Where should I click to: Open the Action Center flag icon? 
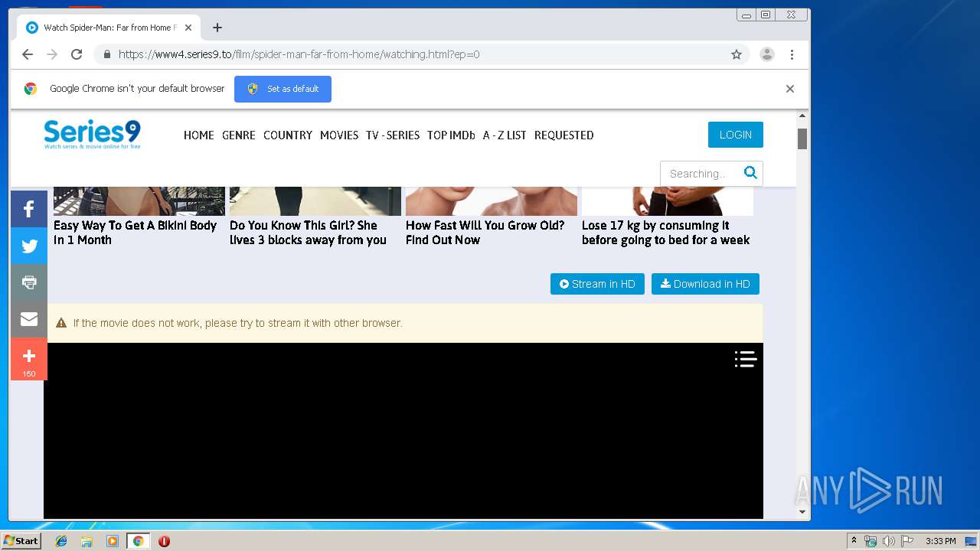(907, 541)
